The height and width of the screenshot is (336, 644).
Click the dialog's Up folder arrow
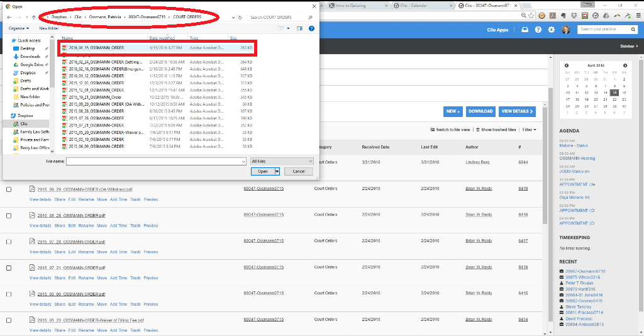pos(33,17)
